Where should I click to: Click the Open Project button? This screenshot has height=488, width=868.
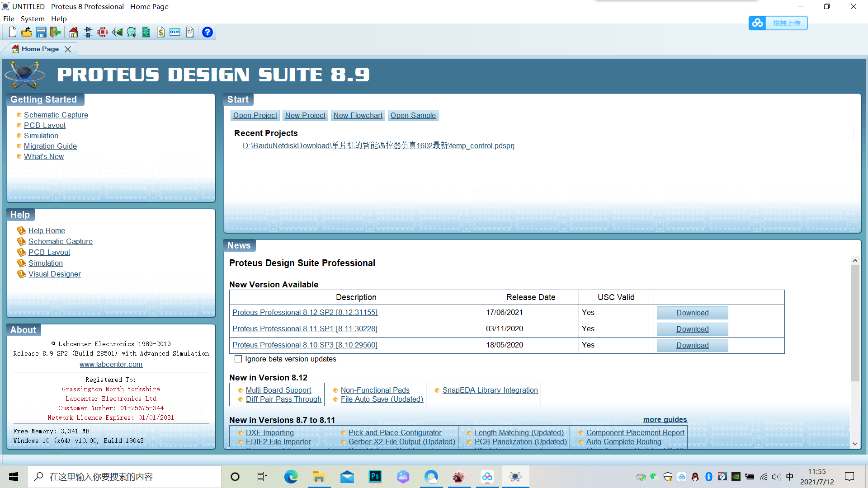(255, 115)
